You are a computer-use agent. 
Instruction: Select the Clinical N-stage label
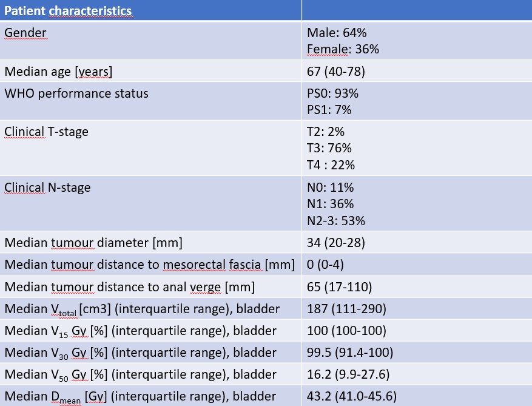point(47,188)
